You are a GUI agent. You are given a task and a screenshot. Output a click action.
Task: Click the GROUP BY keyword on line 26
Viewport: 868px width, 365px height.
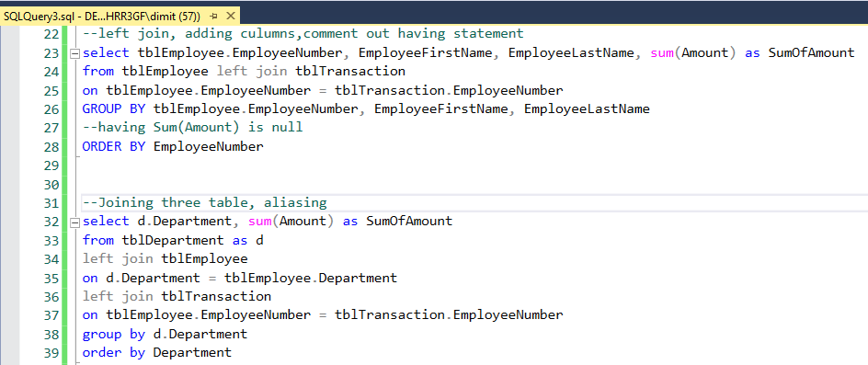[113, 109]
